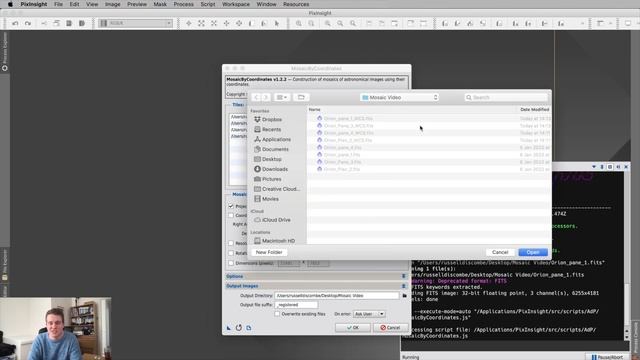Click Cancel in the MosaicByCoordinates dialog
The width and height of the screenshot is (640, 360).
390,328
